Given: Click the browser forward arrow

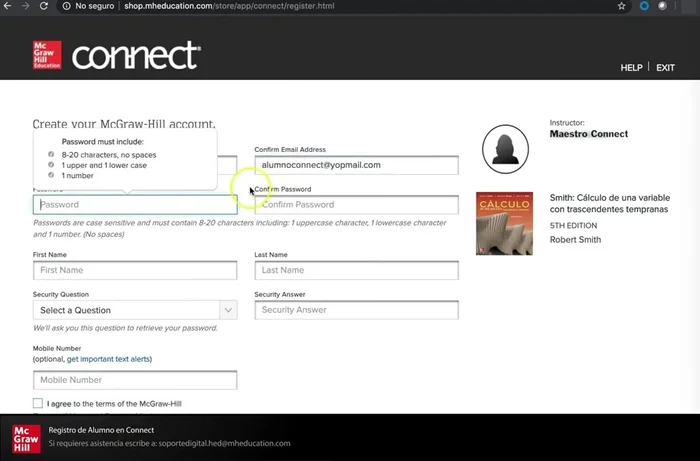Looking at the screenshot, I should pyautogui.click(x=25, y=6).
